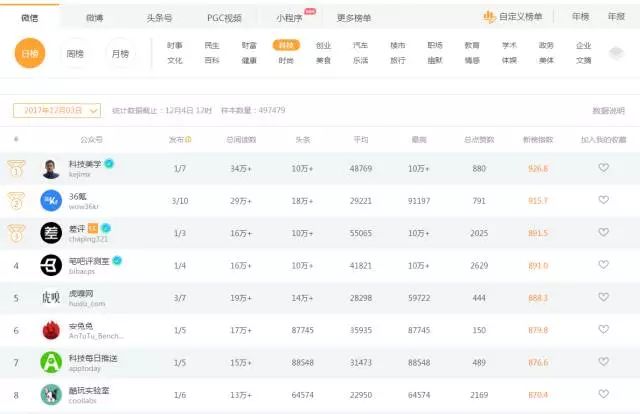This screenshot has height=414, width=640.
Task: Open the 数据说明 link
Action: click(x=609, y=111)
